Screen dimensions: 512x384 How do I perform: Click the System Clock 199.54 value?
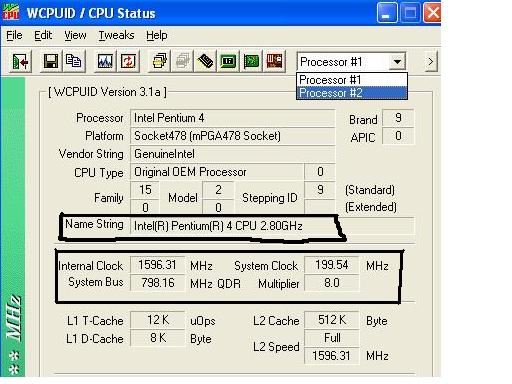pyautogui.click(x=332, y=265)
